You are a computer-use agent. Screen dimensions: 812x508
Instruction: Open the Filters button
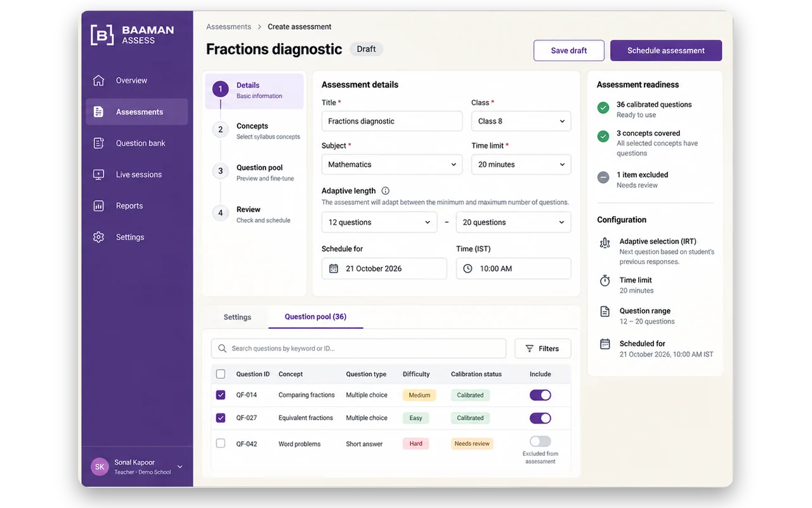click(x=542, y=349)
